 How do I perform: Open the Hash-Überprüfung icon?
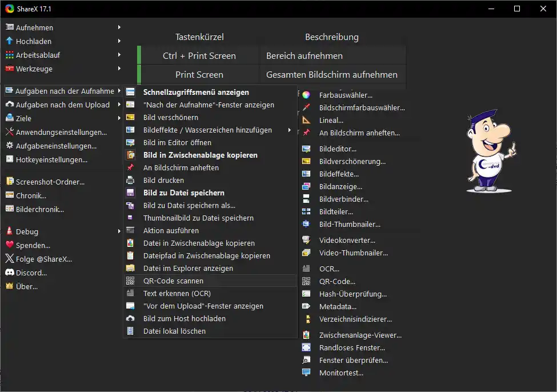pyautogui.click(x=306, y=294)
